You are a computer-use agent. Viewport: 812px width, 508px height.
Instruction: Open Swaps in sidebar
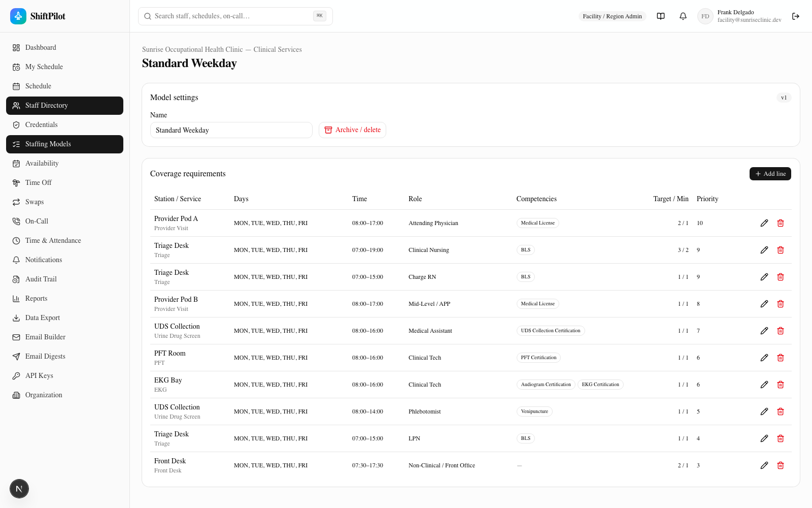64,202
